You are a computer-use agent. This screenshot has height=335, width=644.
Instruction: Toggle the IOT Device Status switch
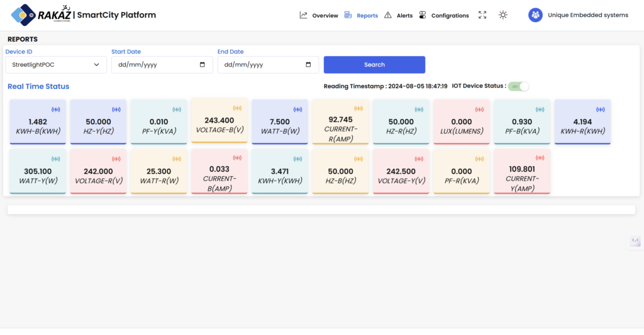pyautogui.click(x=518, y=86)
